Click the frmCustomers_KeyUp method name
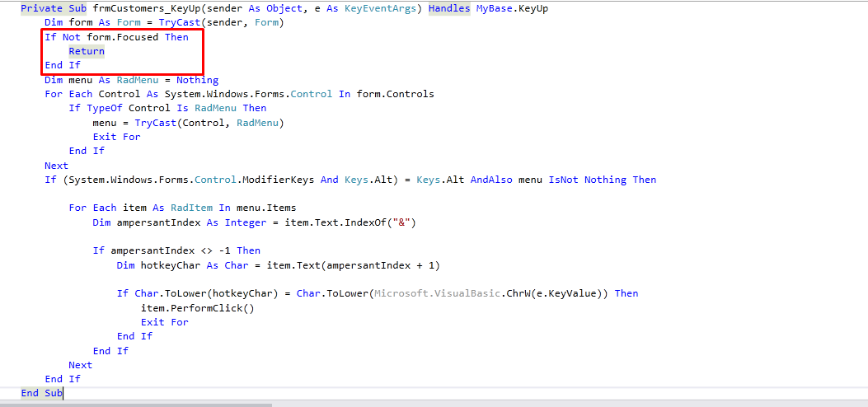Image resolution: width=868 pixels, height=407 pixels. (x=146, y=9)
